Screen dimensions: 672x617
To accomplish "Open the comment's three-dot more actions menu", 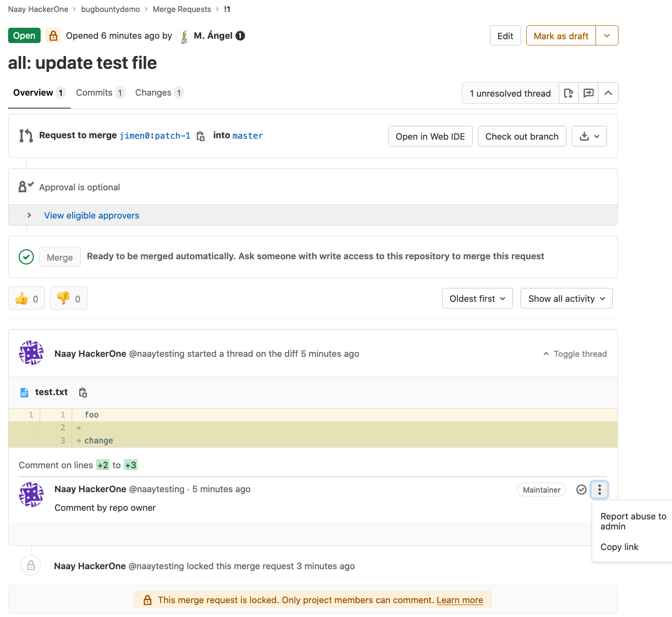I will click(x=599, y=489).
